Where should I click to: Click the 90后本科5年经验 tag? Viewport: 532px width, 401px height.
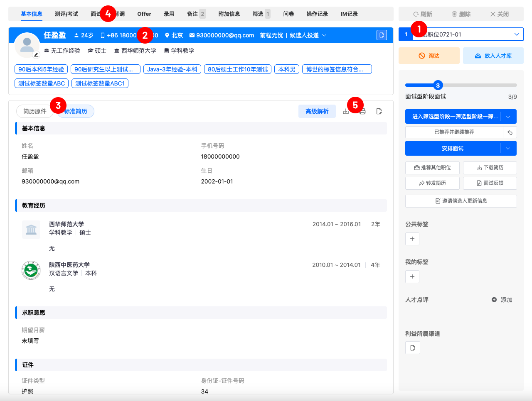(41, 69)
